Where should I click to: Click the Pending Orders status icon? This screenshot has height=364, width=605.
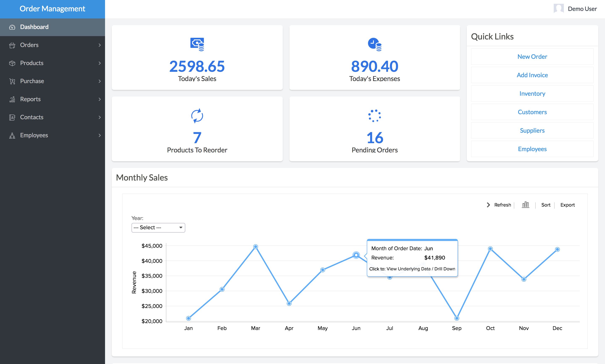click(374, 115)
